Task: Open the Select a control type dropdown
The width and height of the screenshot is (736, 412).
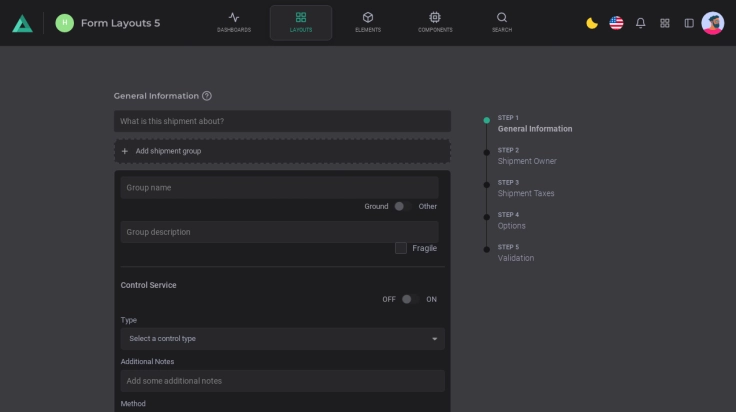Action: 282,339
